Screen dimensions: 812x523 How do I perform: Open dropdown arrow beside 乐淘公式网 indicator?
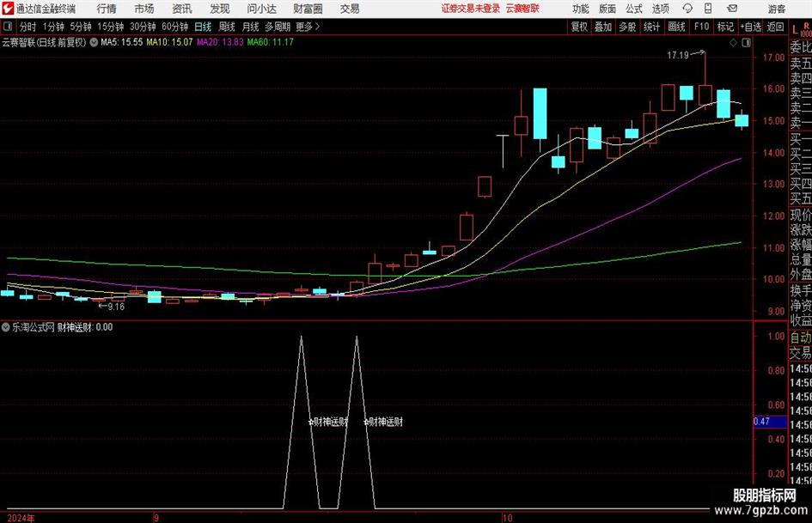click(6, 327)
